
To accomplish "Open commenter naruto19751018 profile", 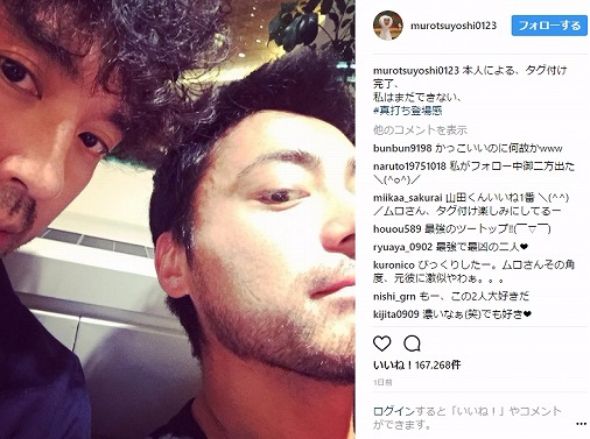I will tap(409, 166).
